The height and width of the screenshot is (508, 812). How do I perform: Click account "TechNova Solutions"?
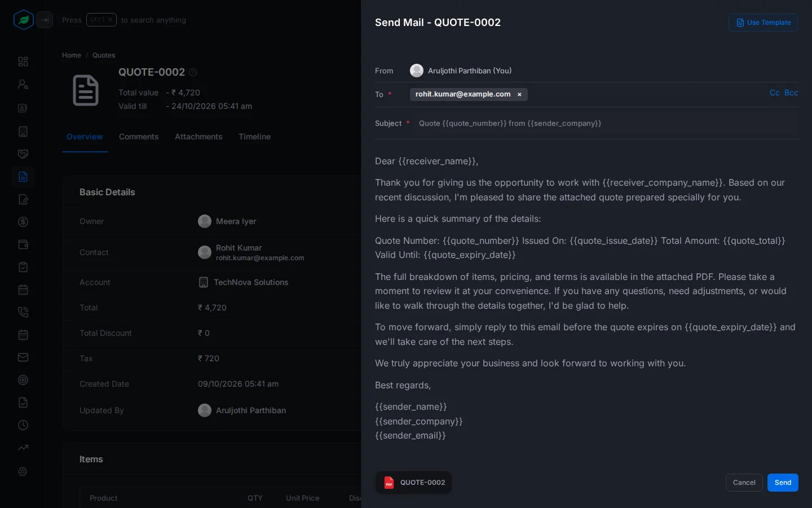[251, 282]
